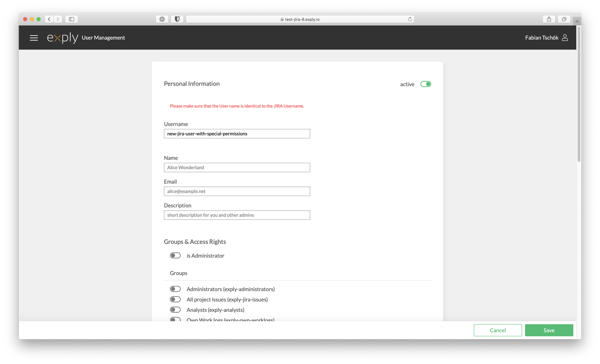Expand browser navigation back arrow

[x=49, y=19]
